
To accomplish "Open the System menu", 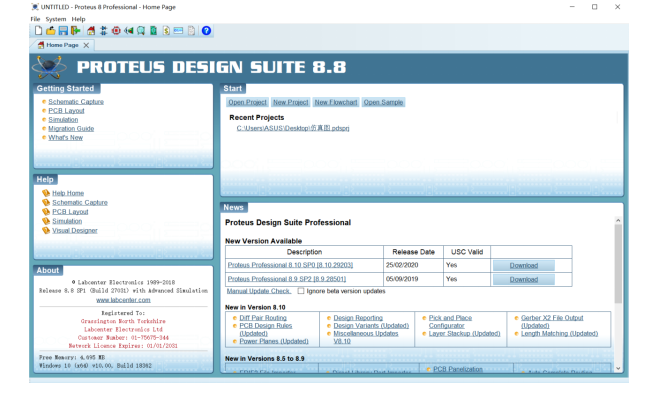I will tap(56, 19).
